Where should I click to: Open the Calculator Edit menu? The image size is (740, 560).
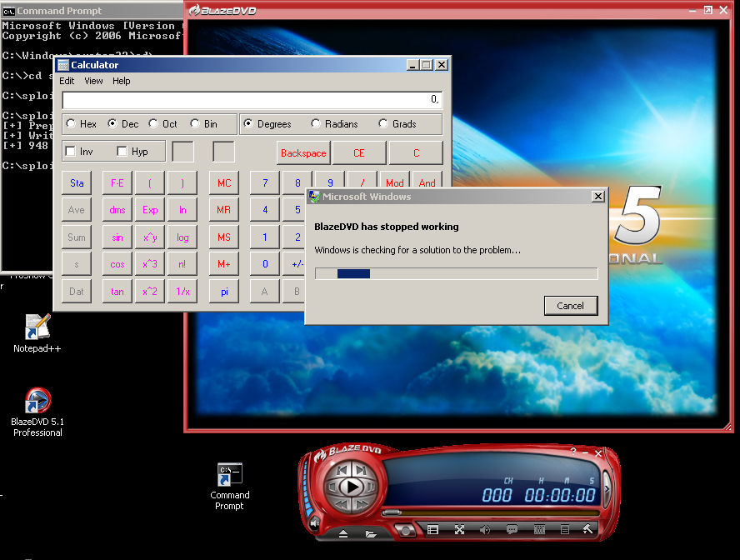point(67,81)
